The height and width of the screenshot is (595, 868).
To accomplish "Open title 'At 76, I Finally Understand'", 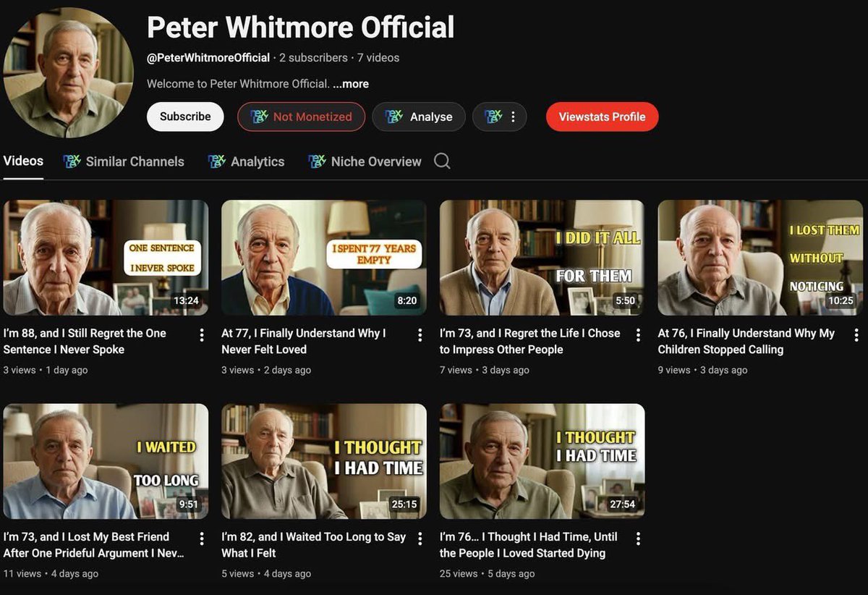I will click(x=746, y=341).
